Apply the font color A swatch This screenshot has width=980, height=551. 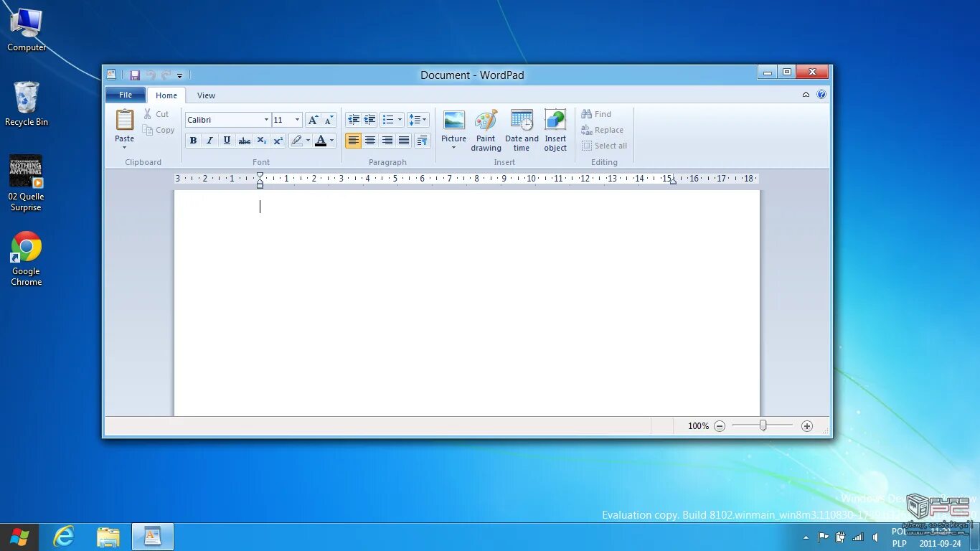pos(321,141)
